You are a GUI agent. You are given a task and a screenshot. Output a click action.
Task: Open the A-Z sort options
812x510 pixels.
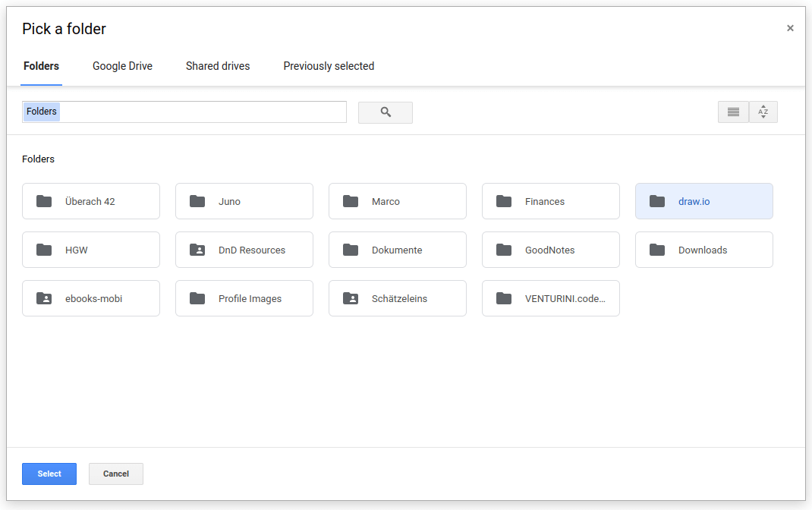763,112
